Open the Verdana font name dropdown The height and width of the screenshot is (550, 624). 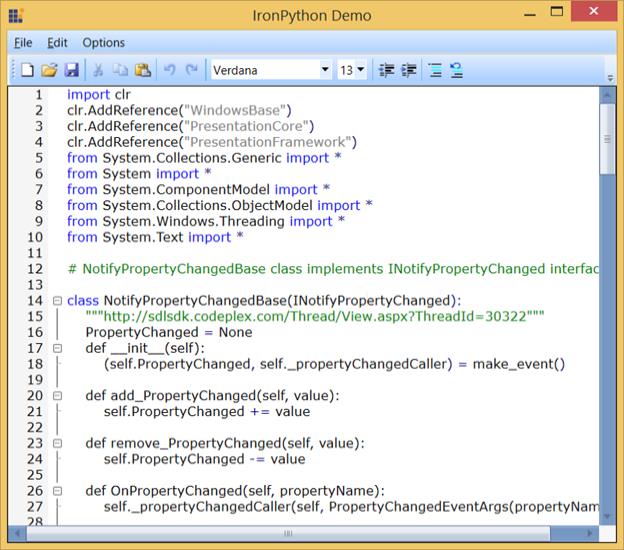tap(325, 69)
